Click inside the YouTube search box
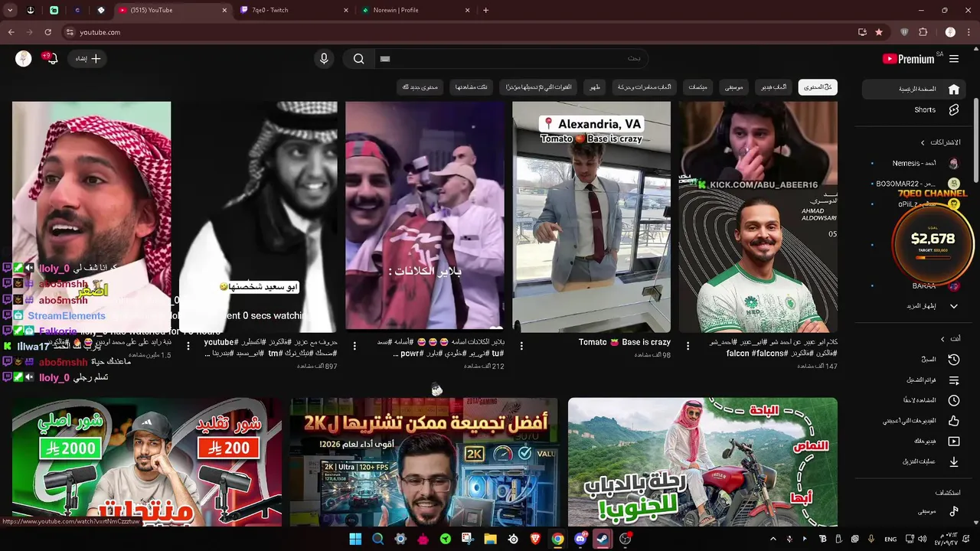 click(x=511, y=59)
